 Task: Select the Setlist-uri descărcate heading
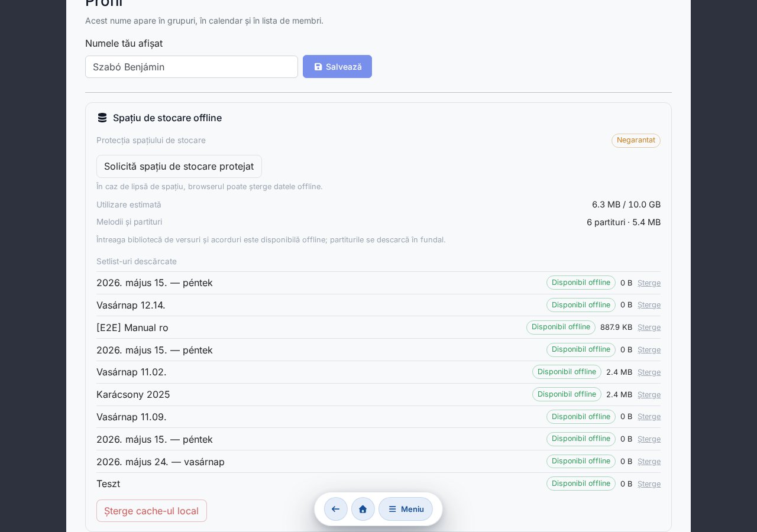coord(137,261)
